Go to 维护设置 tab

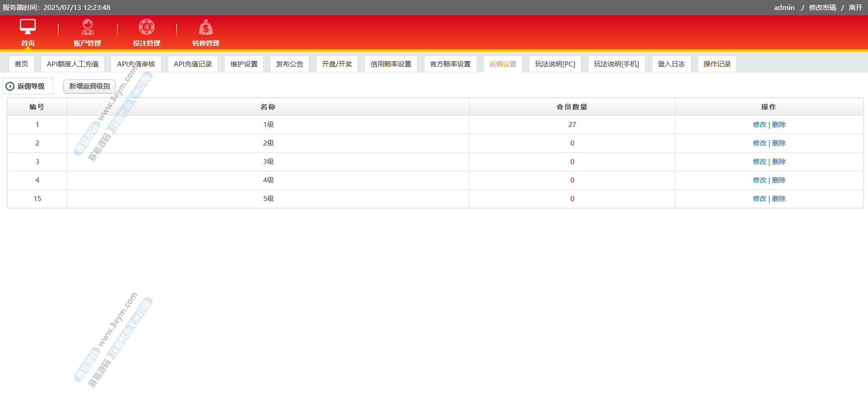point(244,64)
